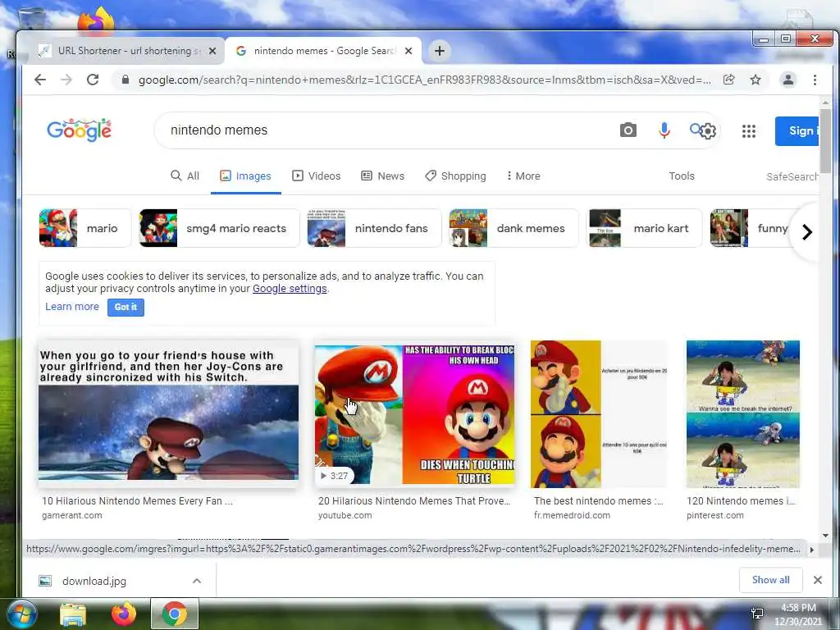Open 10 Hilarious Nintendo Memes title

(137, 501)
